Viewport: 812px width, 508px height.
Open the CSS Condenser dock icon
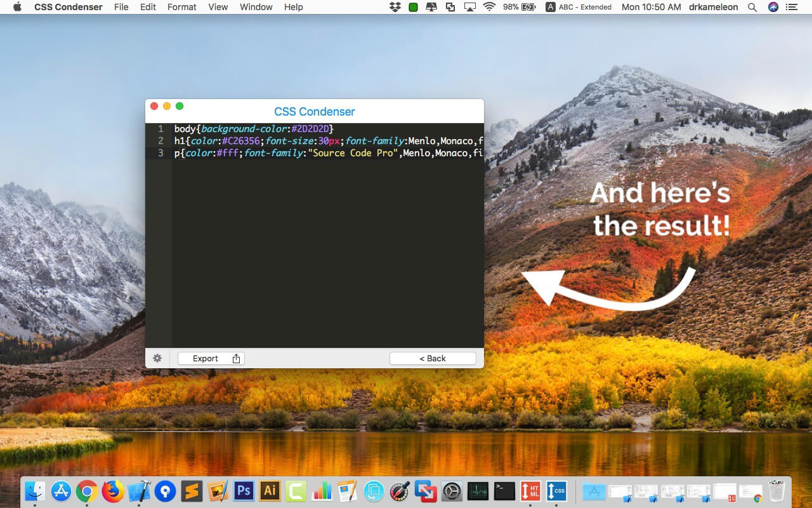556,491
